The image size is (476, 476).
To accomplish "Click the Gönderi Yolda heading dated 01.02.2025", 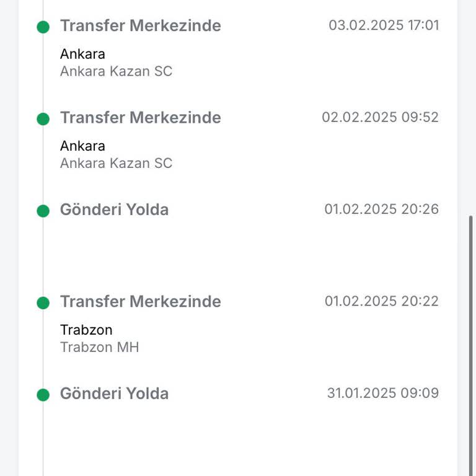I will point(114,209).
